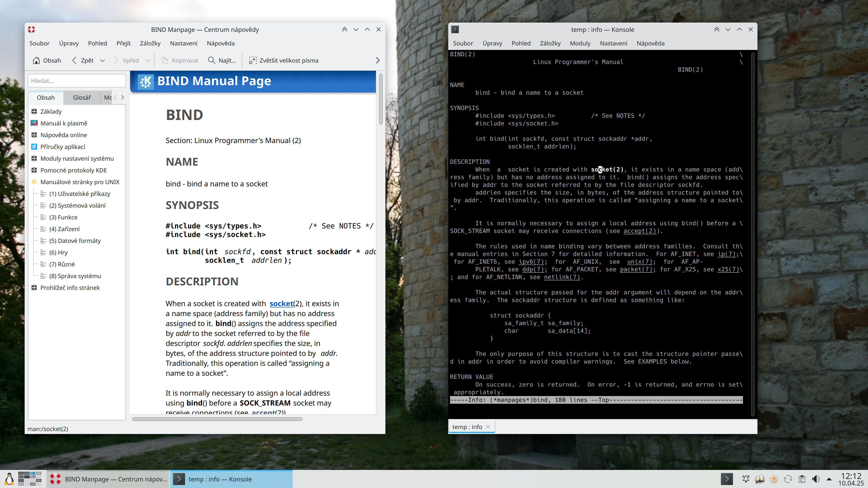Click the Kopírovat copy button

(180, 61)
